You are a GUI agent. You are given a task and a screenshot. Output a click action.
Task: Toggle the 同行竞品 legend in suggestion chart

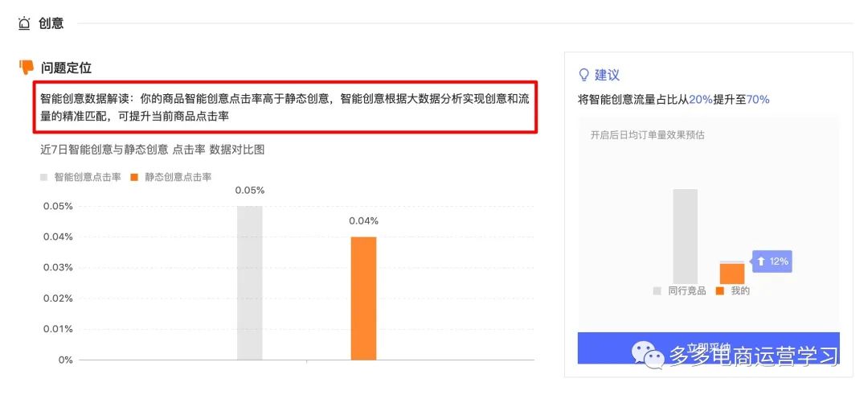point(680,291)
